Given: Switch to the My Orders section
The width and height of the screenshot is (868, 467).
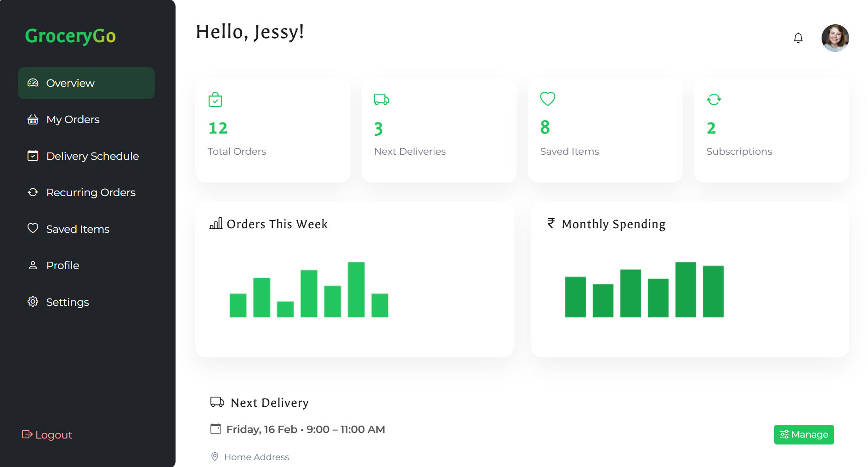Looking at the screenshot, I should click(73, 119).
